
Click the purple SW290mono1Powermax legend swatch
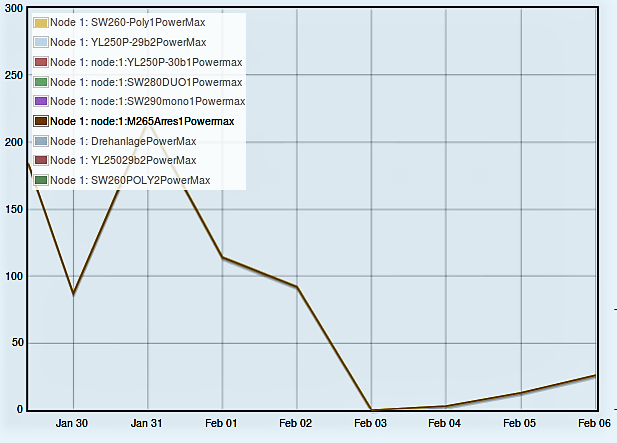(41, 102)
